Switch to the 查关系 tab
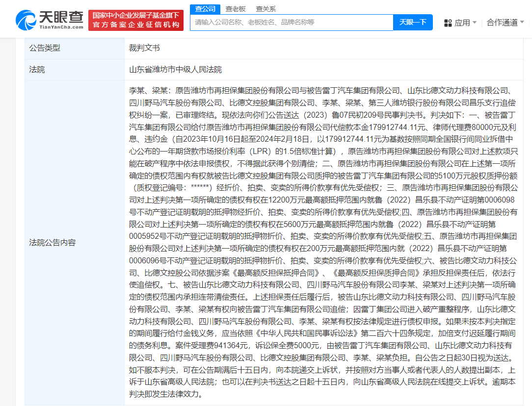 pos(266,9)
